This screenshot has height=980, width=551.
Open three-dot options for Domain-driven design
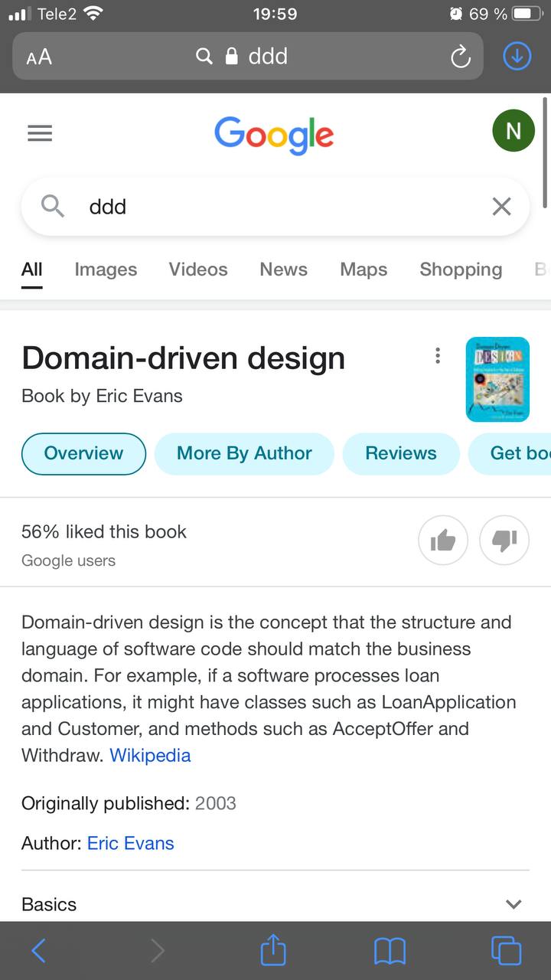(x=438, y=355)
